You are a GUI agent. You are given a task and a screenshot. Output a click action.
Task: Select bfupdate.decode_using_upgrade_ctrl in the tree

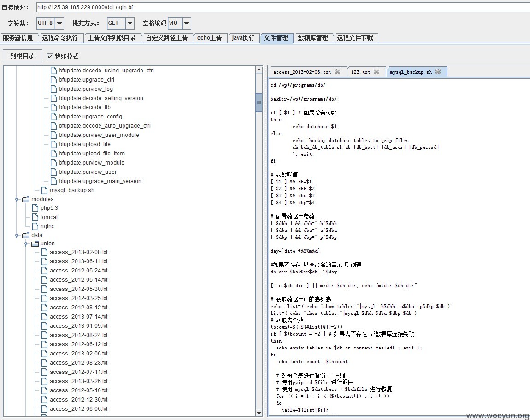pos(106,71)
